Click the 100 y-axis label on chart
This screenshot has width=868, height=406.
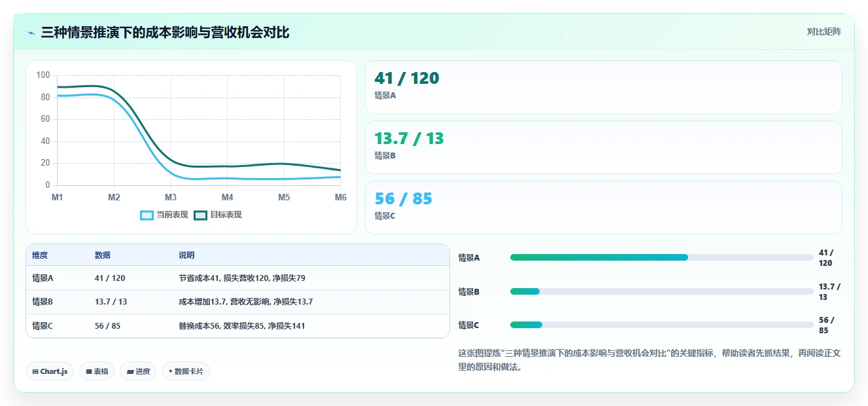coord(43,75)
